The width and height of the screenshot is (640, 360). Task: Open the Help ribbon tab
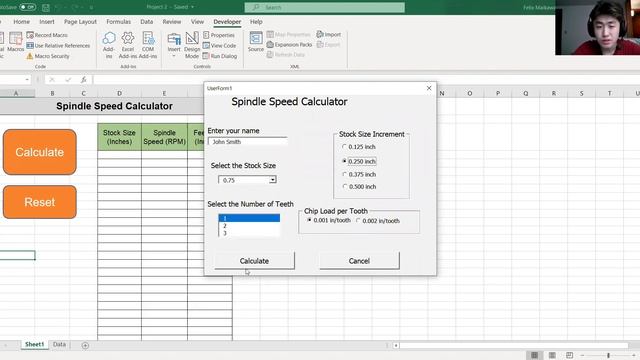point(256,22)
